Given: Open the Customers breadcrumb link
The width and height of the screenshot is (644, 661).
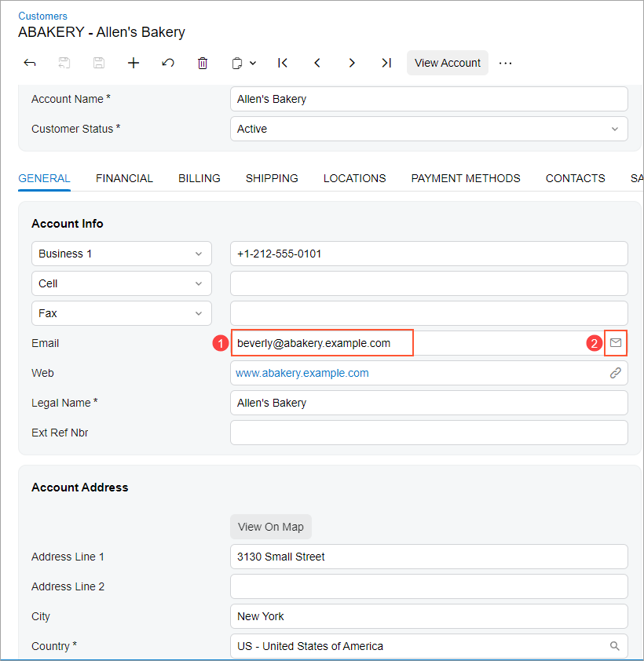Looking at the screenshot, I should click(x=42, y=16).
